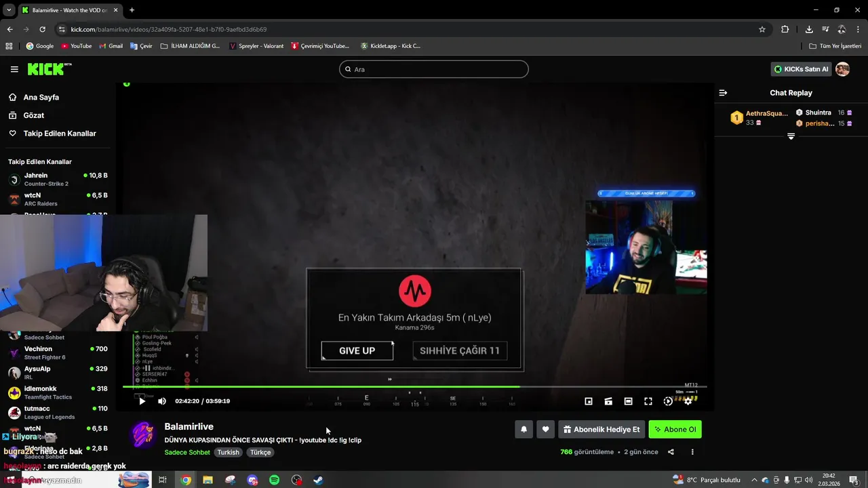868x488 pixels.
Task: Toggle the notification bell for Balamirlive
Action: click(x=524, y=429)
